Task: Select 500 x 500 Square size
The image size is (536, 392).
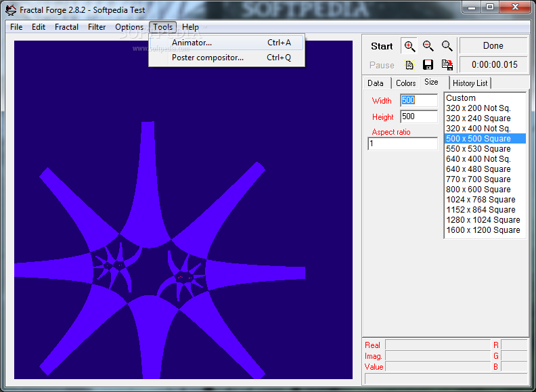Action: (x=485, y=139)
